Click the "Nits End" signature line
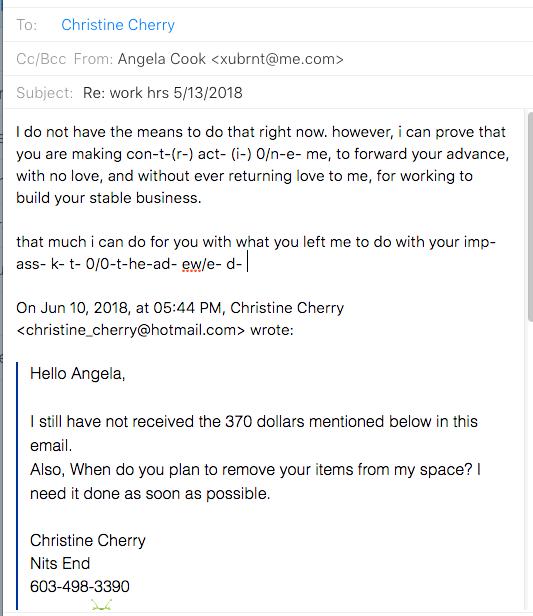 (60, 564)
